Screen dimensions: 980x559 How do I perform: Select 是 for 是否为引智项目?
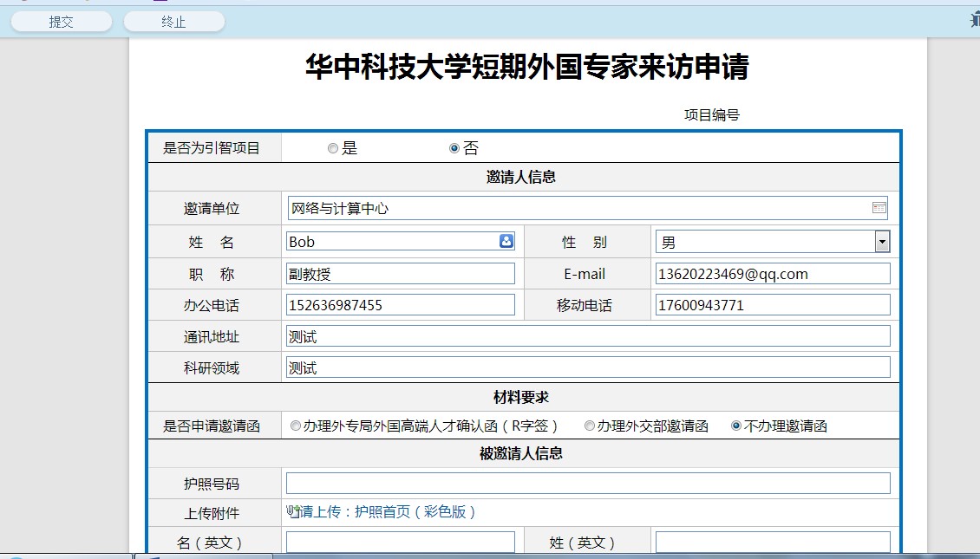(x=333, y=148)
